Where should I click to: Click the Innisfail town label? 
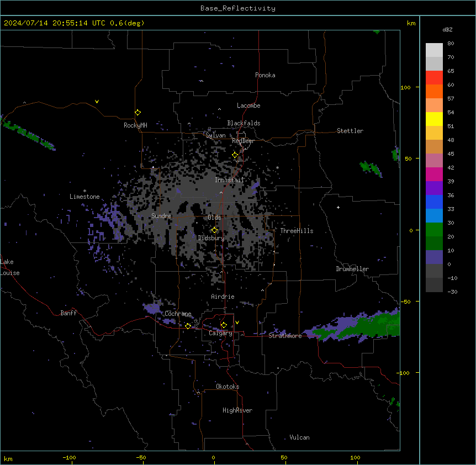[229, 180]
